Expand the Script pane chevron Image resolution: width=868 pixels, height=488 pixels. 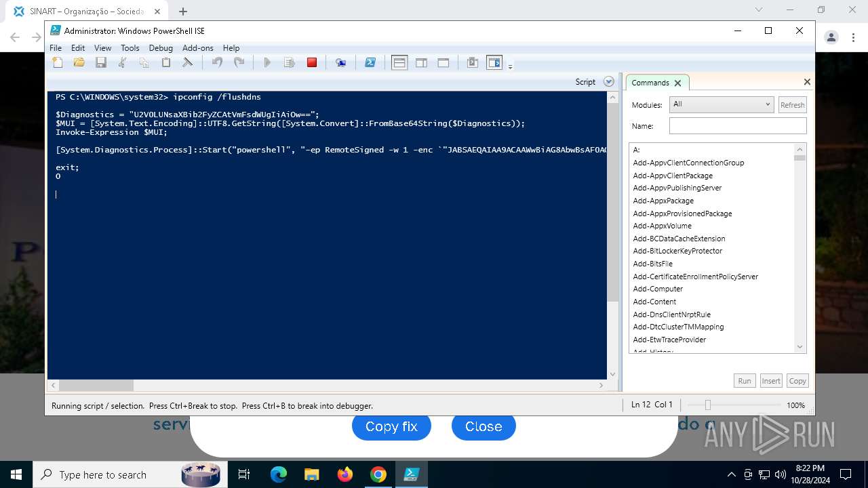(609, 82)
